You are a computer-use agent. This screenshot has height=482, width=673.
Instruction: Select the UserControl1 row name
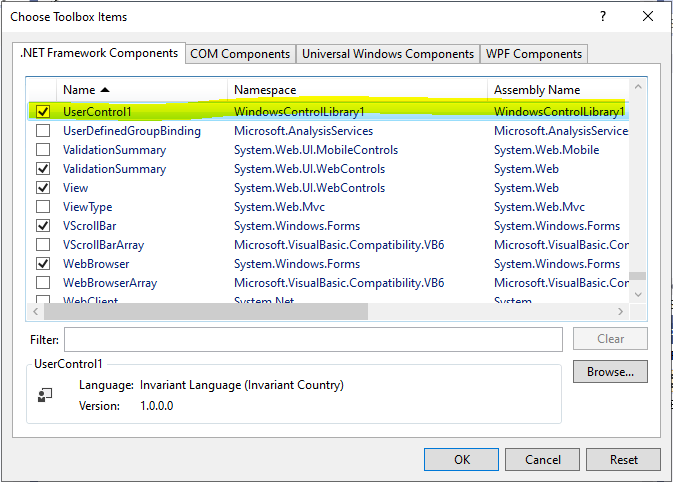tap(97, 112)
